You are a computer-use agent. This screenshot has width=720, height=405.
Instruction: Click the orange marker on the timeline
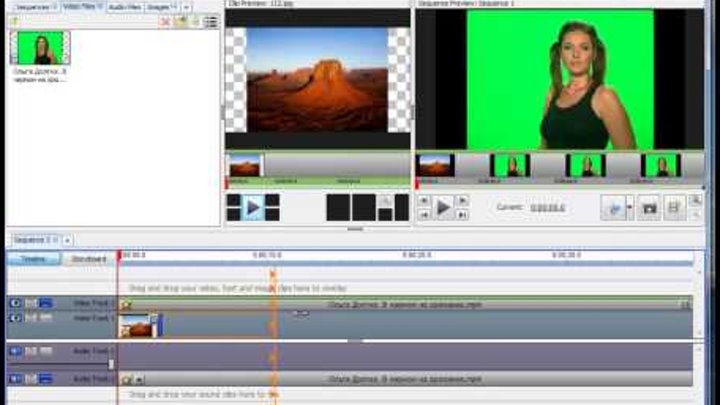coord(273,275)
